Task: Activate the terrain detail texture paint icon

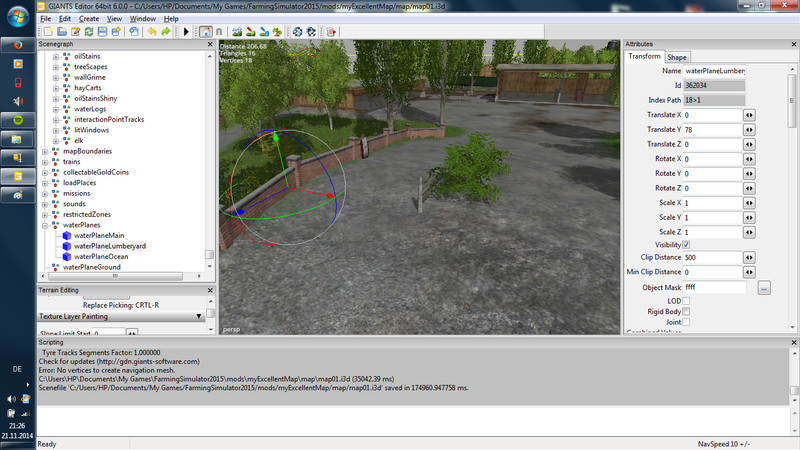Action: 251,32
